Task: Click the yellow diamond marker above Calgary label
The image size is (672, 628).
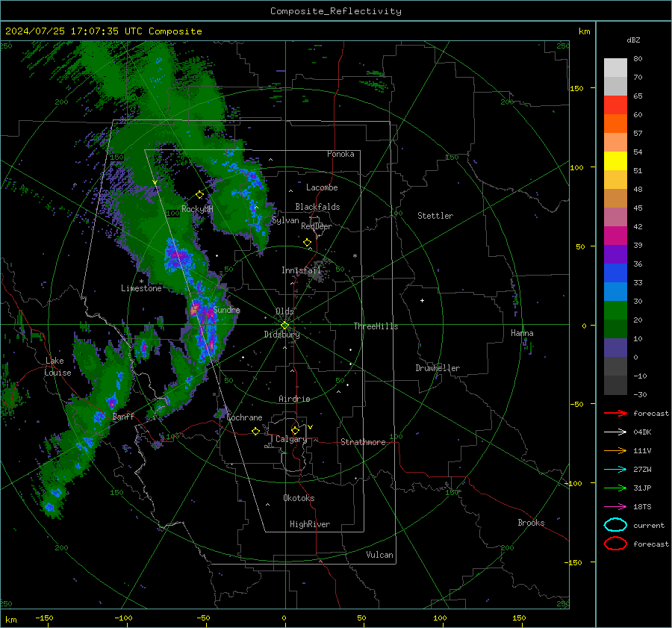Action: click(295, 430)
